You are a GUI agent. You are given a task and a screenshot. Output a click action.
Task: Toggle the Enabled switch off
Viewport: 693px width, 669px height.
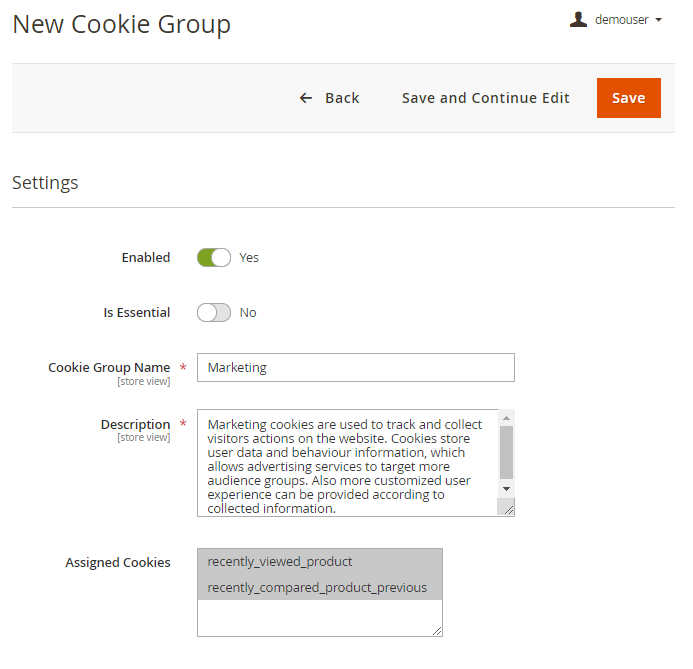(x=214, y=258)
